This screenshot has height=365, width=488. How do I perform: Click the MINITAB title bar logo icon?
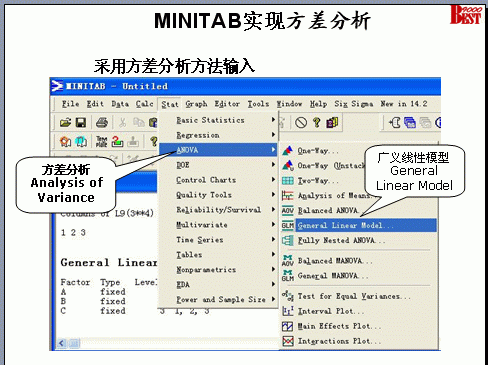coord(57,86)
